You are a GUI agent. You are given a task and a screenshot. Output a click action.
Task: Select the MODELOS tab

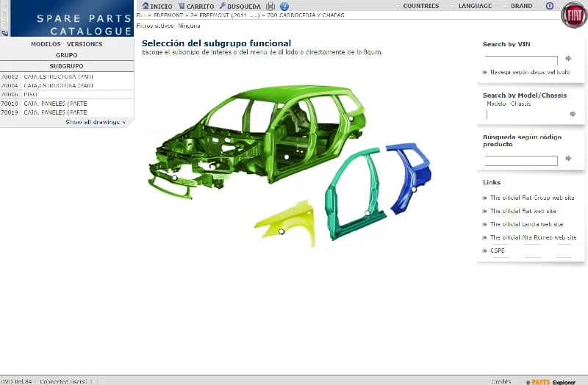[x=46, y=44]
